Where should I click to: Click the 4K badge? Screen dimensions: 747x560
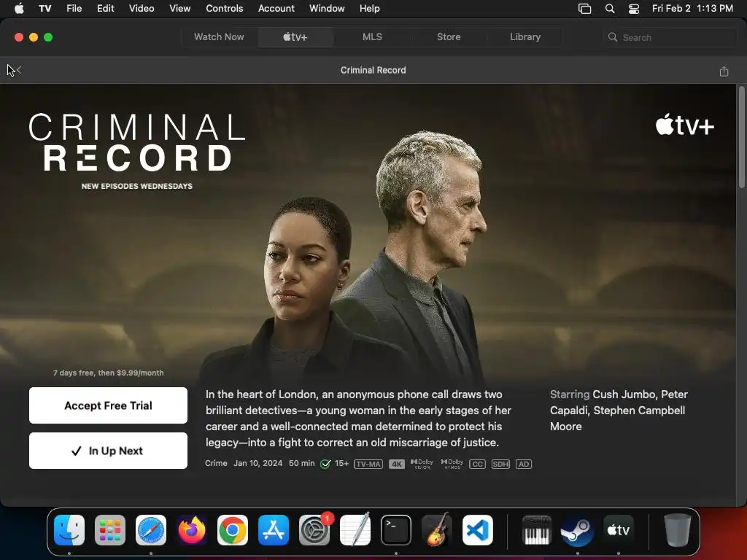pos(396,464)
